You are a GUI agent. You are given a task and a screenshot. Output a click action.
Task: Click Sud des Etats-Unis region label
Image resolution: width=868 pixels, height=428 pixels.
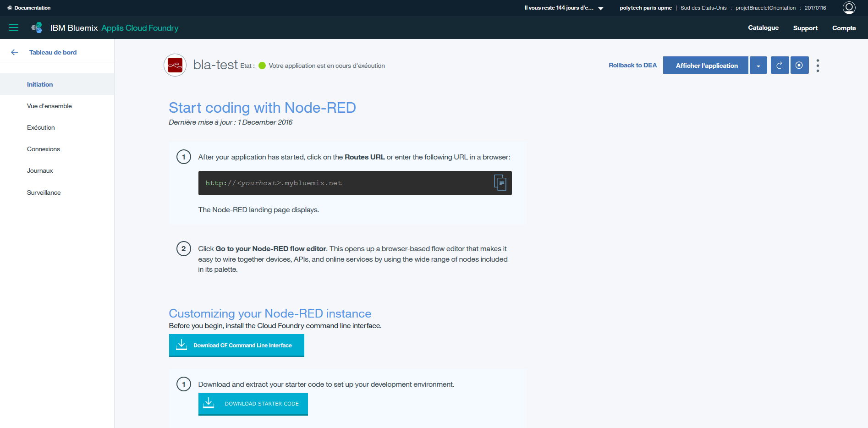[703, 8]
